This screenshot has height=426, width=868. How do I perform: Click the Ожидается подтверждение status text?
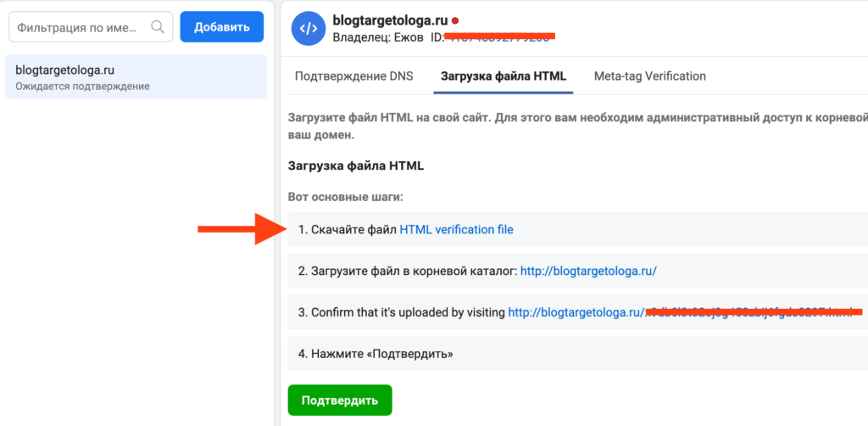[x=82, y=87]
